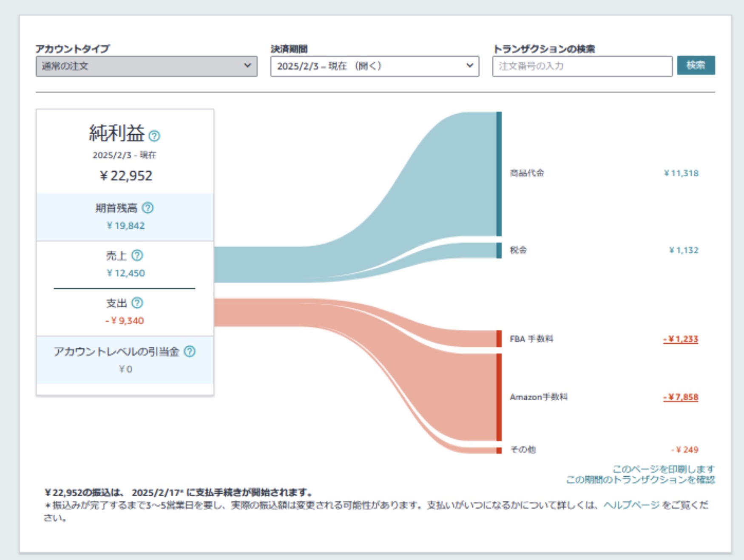Click the このページを印刷します link
The height and width of the screenshot is (560, 744).
coord(664,469)
